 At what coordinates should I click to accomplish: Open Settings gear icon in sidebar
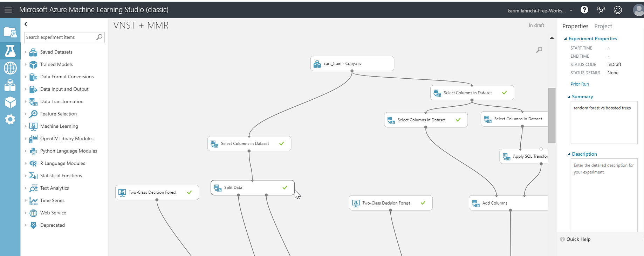click(x=10, y=120)
